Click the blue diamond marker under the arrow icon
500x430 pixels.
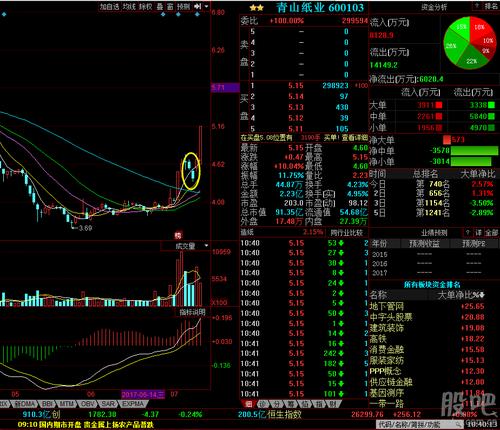coord(197,15)
